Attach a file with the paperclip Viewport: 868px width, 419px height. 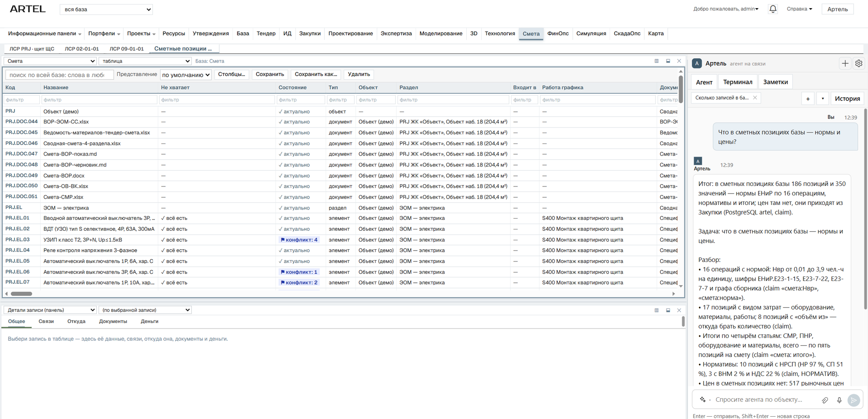pos(825,400)
